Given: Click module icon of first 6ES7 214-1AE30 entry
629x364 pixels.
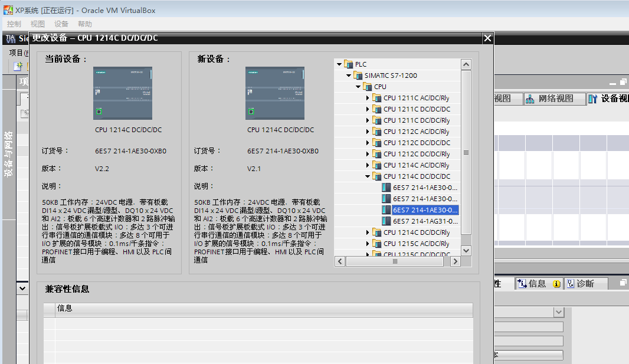Looking at the screenshot, I should (386, 187).
